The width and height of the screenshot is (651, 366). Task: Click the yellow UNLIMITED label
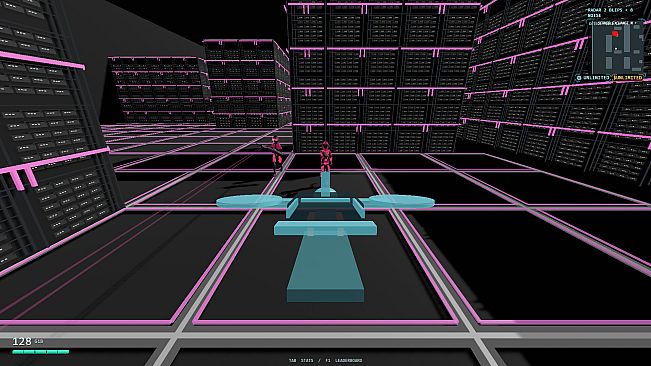[x=628, y=78]
